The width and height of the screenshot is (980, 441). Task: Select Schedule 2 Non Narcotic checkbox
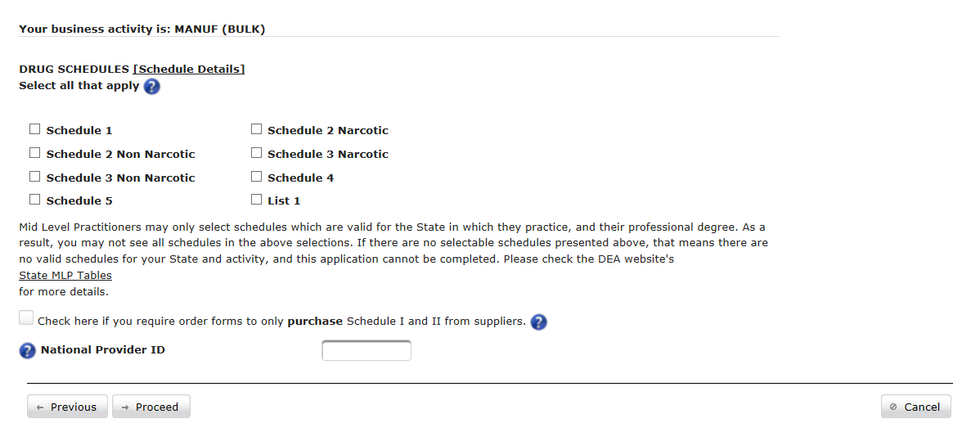pyautogui.click(x=35, y=153)
